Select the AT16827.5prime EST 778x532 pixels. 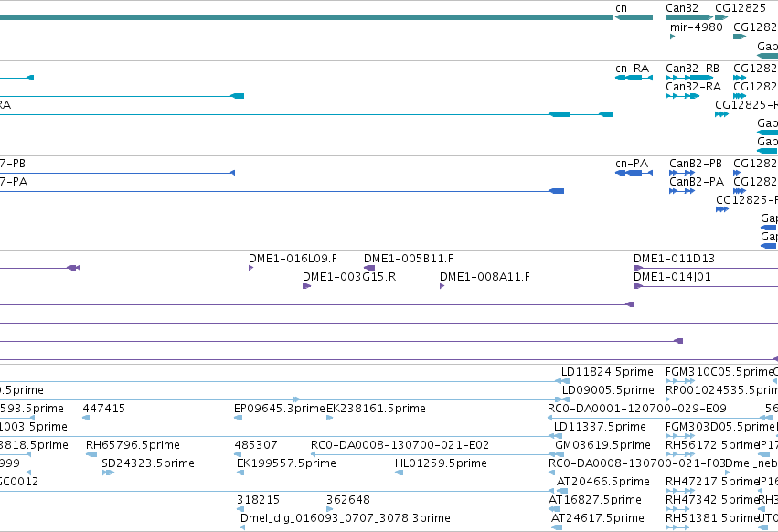(x=554, y=509)
